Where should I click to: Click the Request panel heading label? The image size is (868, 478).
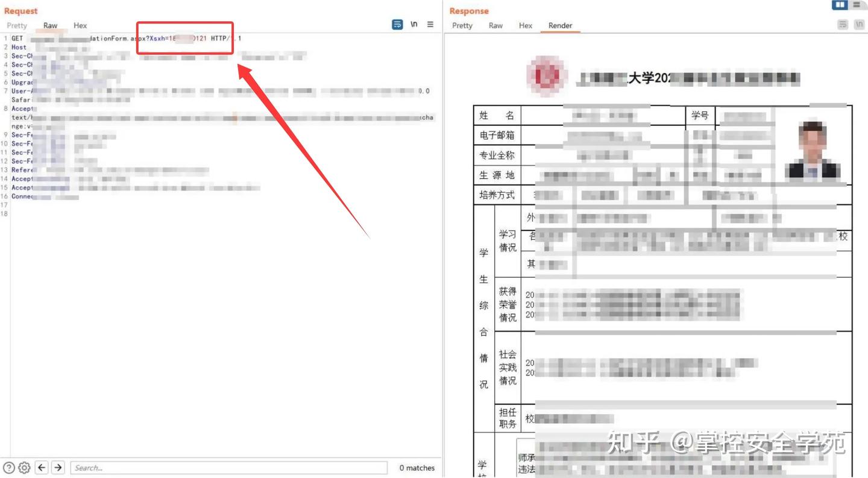[x=20, y=10]
